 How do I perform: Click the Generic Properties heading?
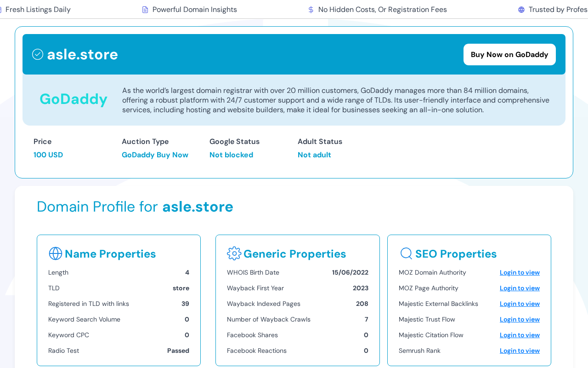pyautogui.click(x=294, y=254)
